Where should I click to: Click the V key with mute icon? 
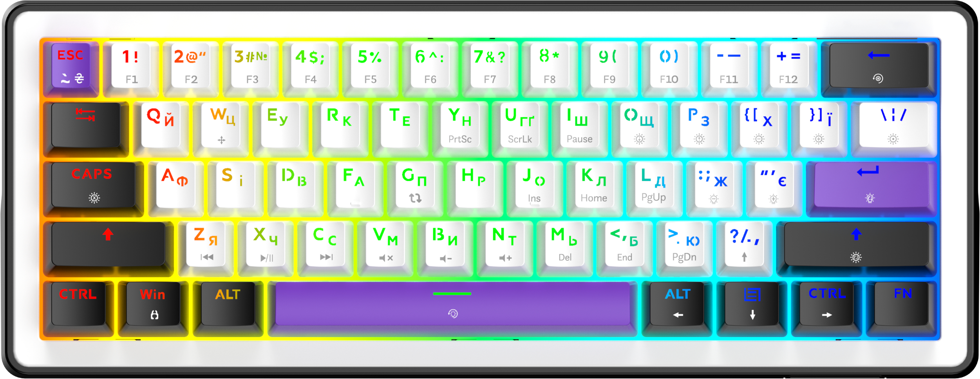[x=385, y=244]
